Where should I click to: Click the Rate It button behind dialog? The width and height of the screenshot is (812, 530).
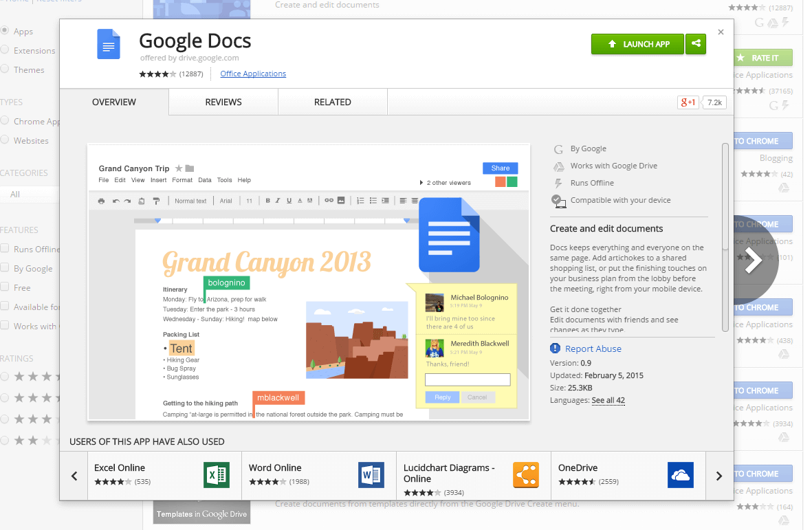click(763, 58)
